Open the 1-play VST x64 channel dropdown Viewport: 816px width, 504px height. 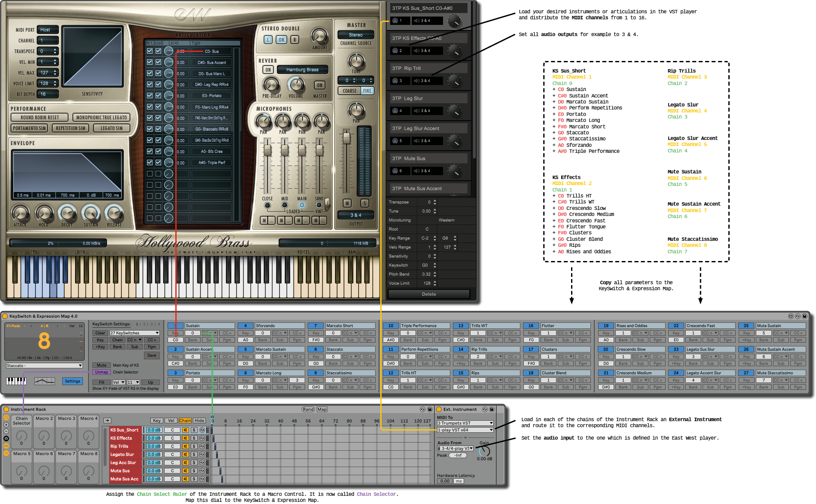465,430
